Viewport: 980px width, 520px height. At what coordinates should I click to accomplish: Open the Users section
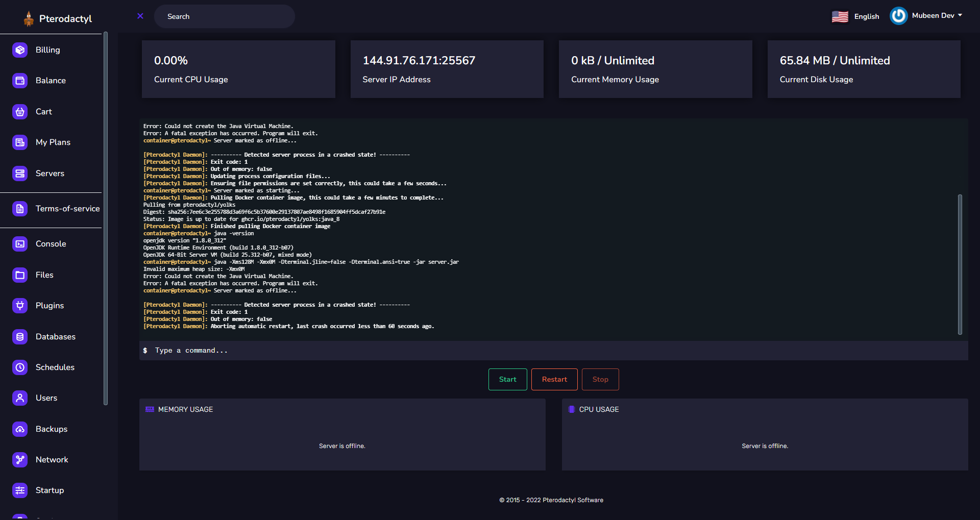coord(46,398)
